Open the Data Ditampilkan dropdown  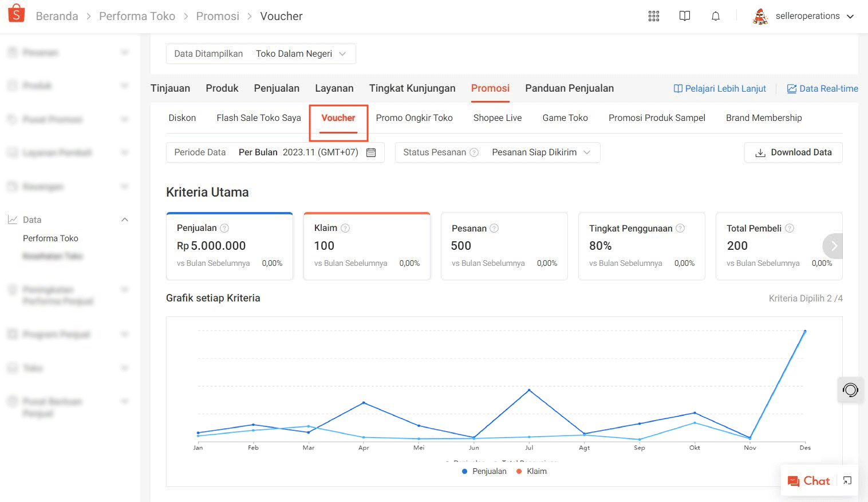pyautogui.click(x=261, y=54)
